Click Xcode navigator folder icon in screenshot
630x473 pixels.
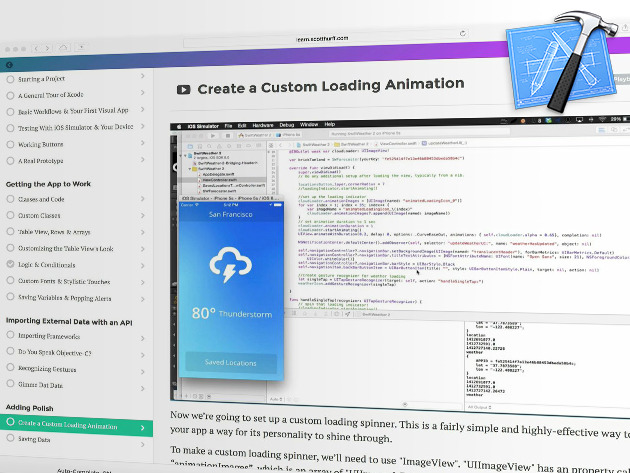click(190, 146)
